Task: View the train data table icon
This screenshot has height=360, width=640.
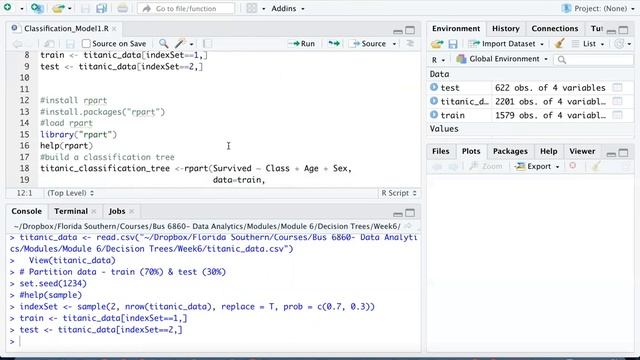Action: pyautogui.click(x=618, y=115)
